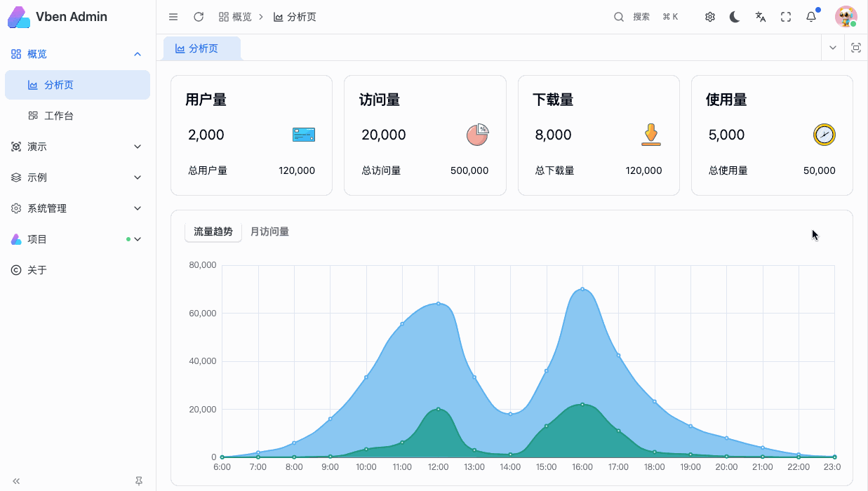Expand the 项目 menu group
The image size is (868, 491).
coord(77,239)
